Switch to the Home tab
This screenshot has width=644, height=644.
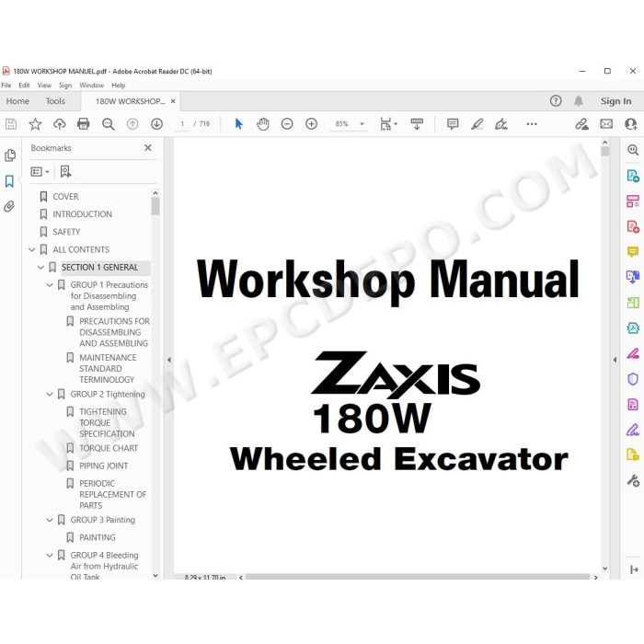click(17, 101)
